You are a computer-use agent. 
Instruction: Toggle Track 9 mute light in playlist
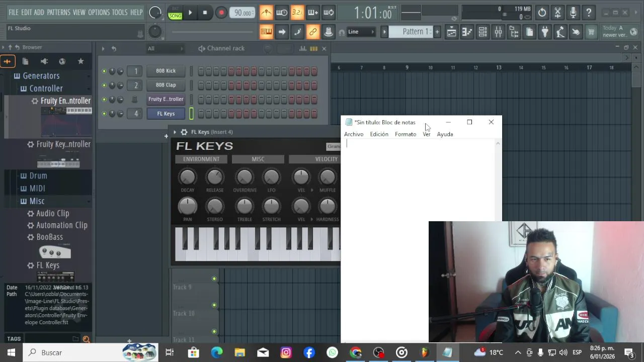[x=214, y=279]
